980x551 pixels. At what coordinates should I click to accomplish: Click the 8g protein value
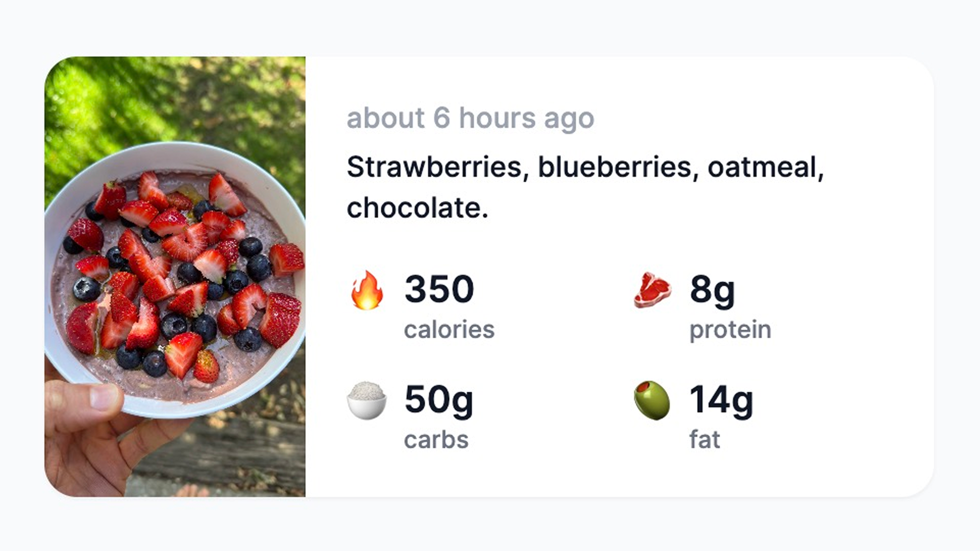point(713,291)
